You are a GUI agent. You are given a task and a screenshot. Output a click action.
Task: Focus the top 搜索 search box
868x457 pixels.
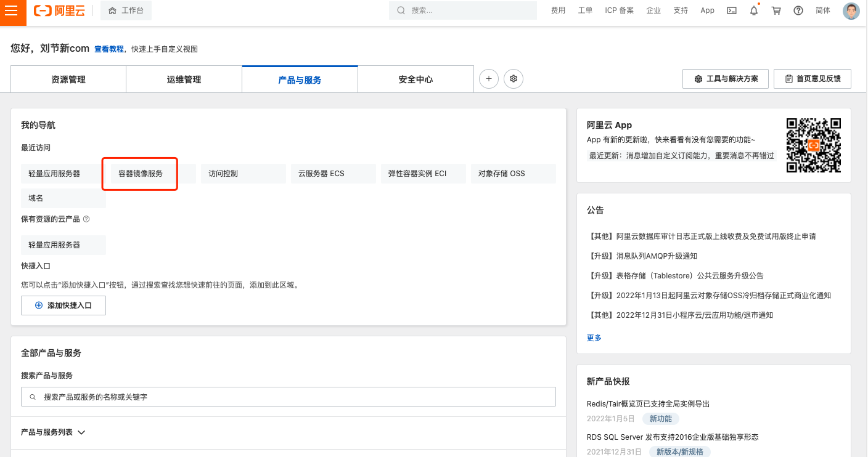(x=463, y=10)
